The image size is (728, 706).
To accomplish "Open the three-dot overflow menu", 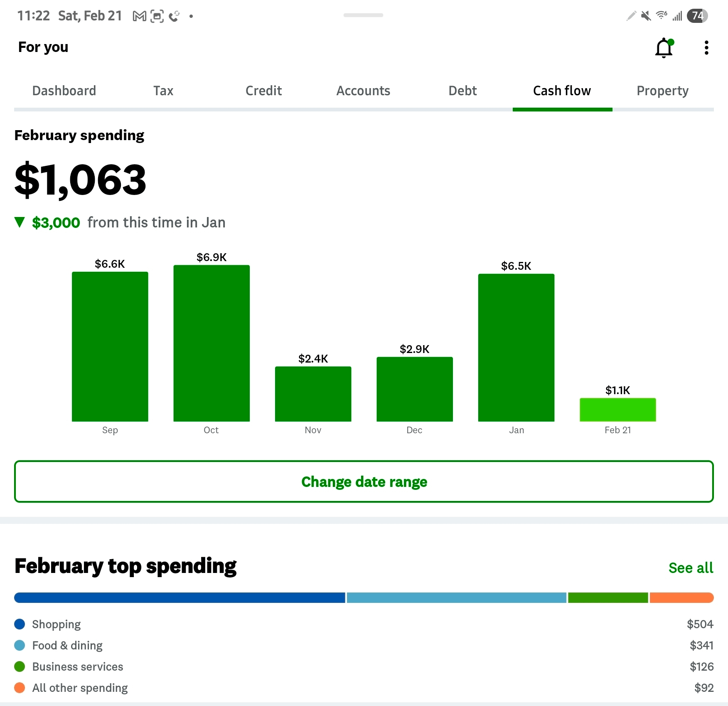I will 706,48.
